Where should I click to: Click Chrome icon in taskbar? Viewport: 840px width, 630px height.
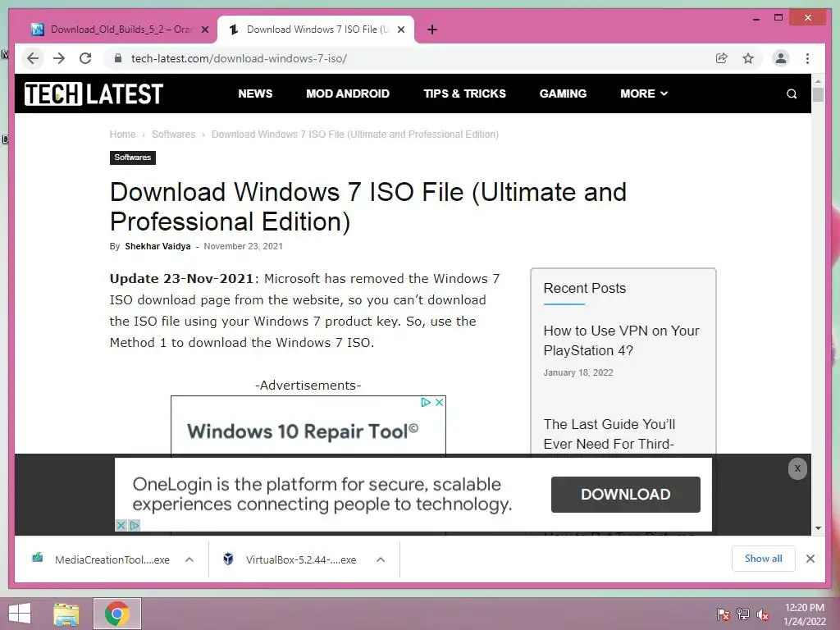point(117,614)
